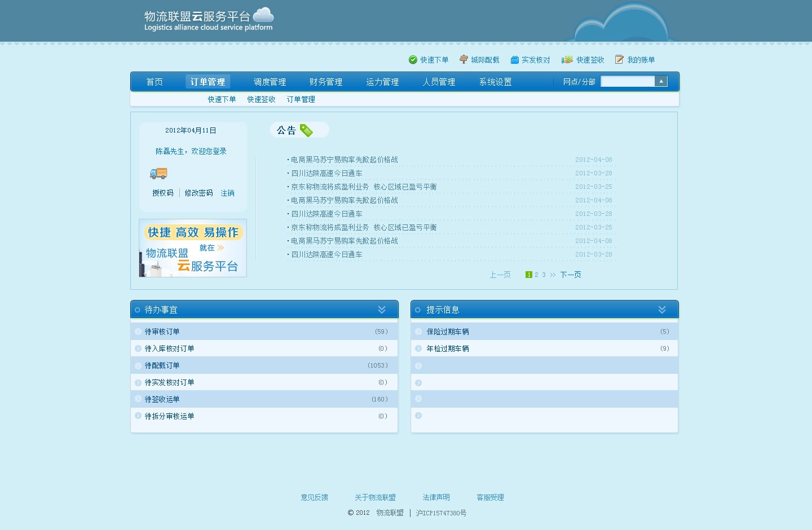
Task: Click bullet icon of 待拆分审核运单 row
Action: [x=138, y=416]
